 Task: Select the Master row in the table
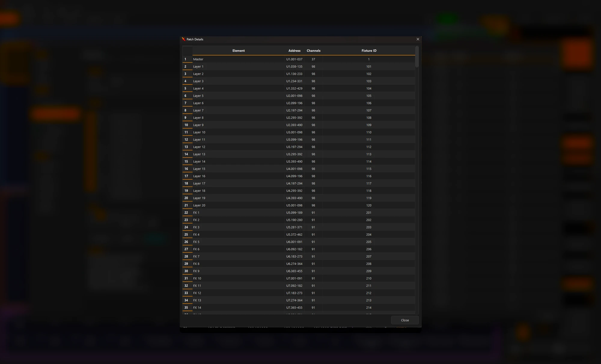point(299,59)
